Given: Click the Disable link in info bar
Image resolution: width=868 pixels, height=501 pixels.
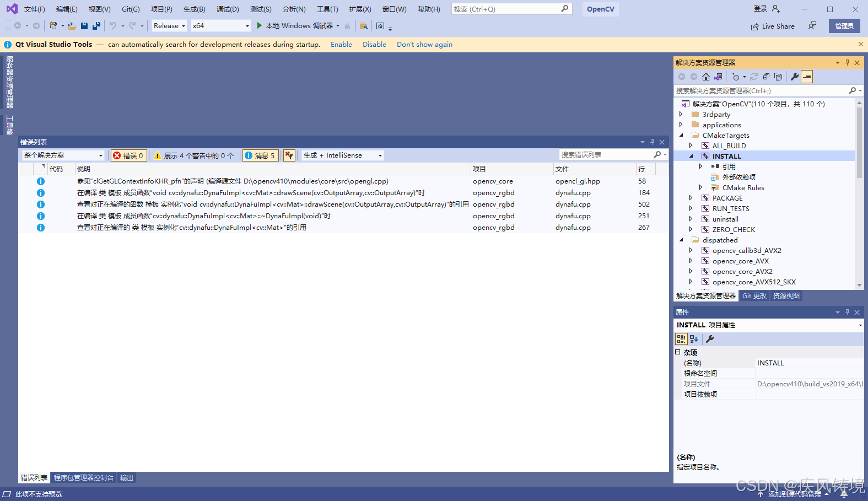Looking at the screenshot, I should pyautogui.click(x=374, y=45).
